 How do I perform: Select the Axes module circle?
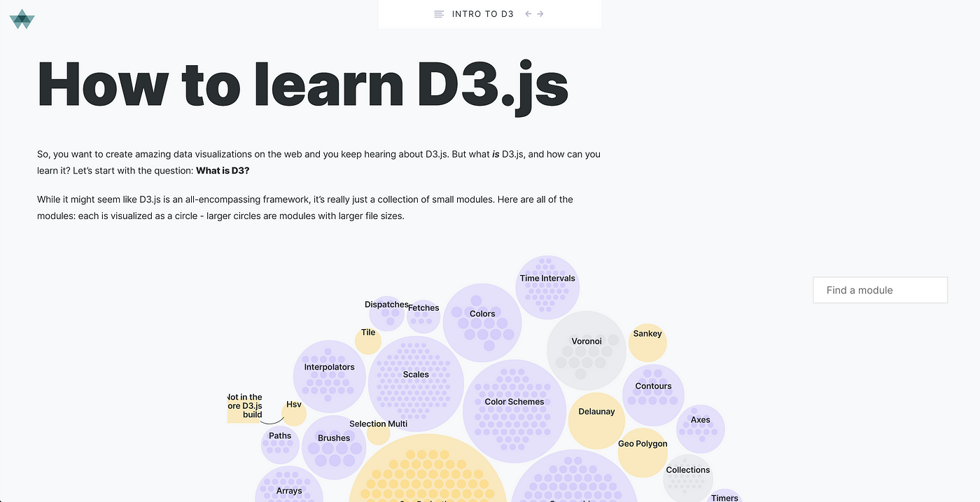[x=701, y=429]
